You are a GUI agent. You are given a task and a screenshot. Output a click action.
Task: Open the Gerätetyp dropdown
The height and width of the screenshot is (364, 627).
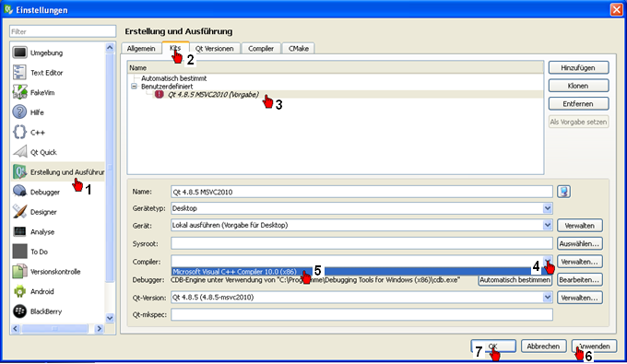[548, 208]
